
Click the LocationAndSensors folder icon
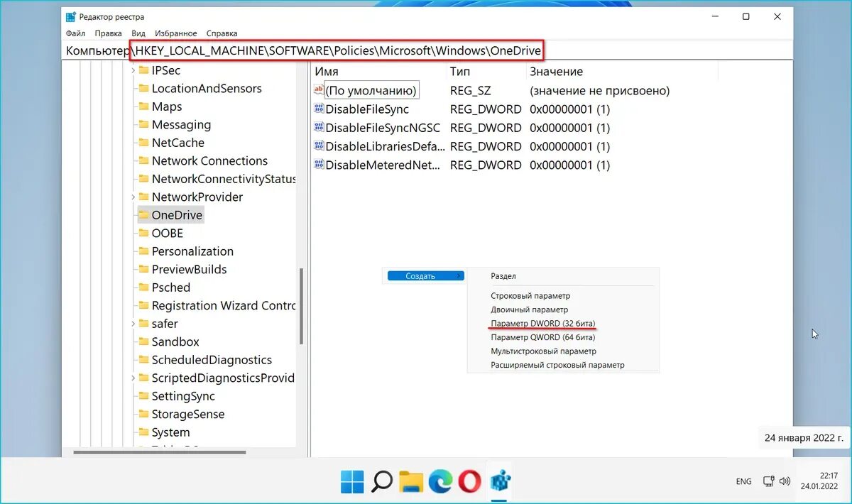tap(143, 89)
